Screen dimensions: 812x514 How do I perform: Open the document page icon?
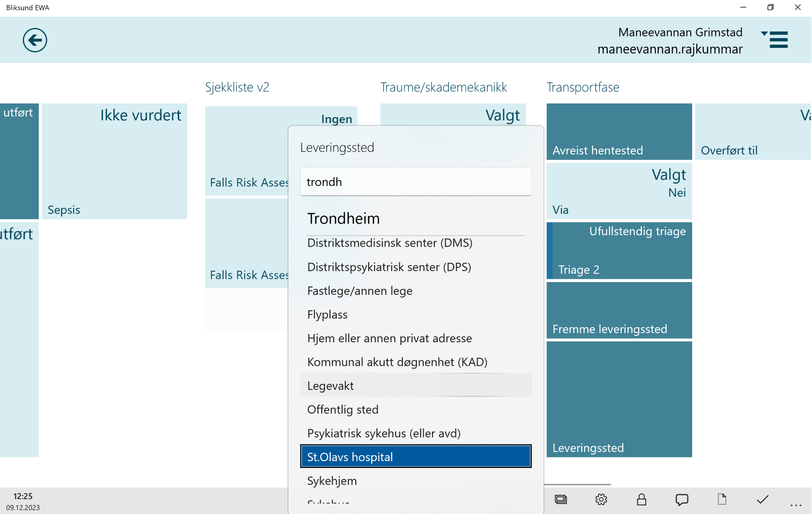(x=722, y=499)
